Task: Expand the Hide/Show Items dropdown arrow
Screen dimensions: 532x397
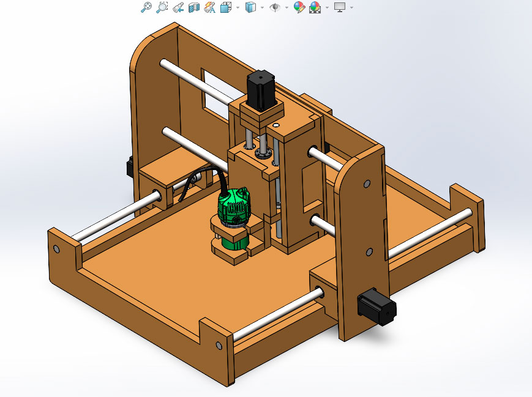Action: [287, 7]
